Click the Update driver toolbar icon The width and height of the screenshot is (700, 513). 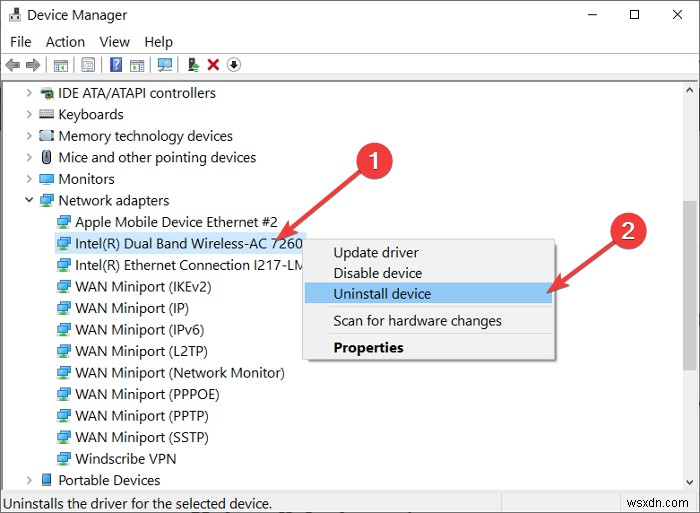(x=193, y=65)
